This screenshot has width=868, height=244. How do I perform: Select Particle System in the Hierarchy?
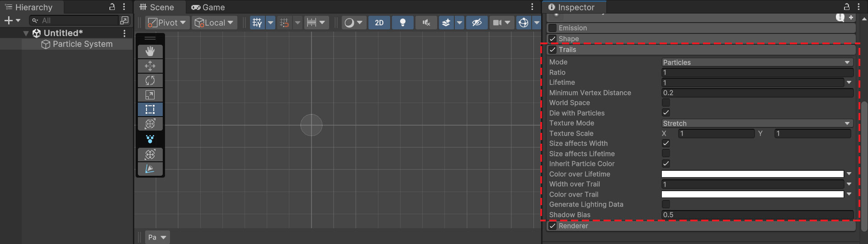82,44
